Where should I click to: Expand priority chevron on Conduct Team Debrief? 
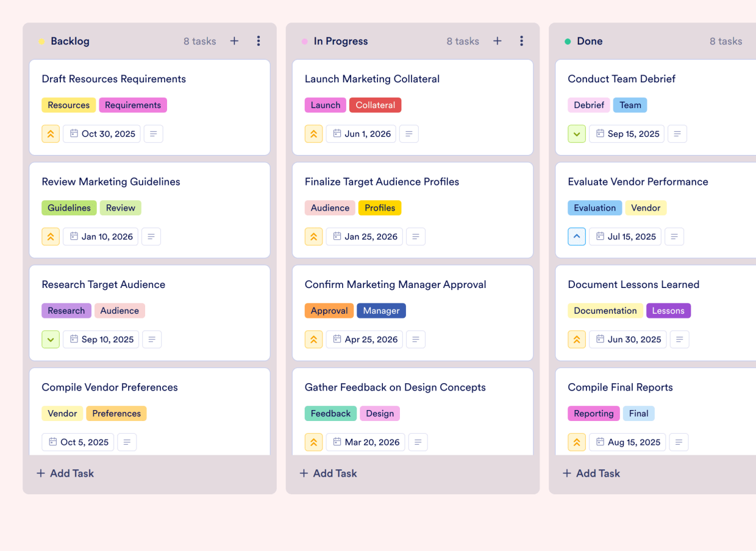[x=577, y=134]
